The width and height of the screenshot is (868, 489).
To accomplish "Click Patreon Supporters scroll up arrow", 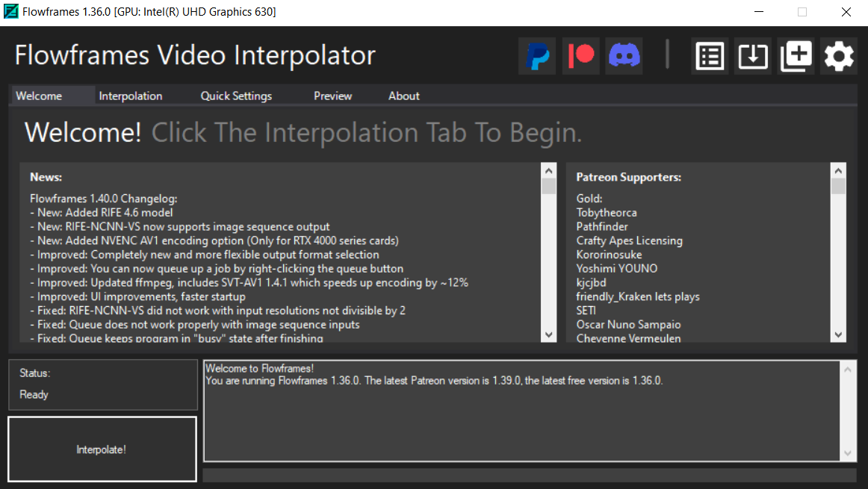I will (838, 170).
